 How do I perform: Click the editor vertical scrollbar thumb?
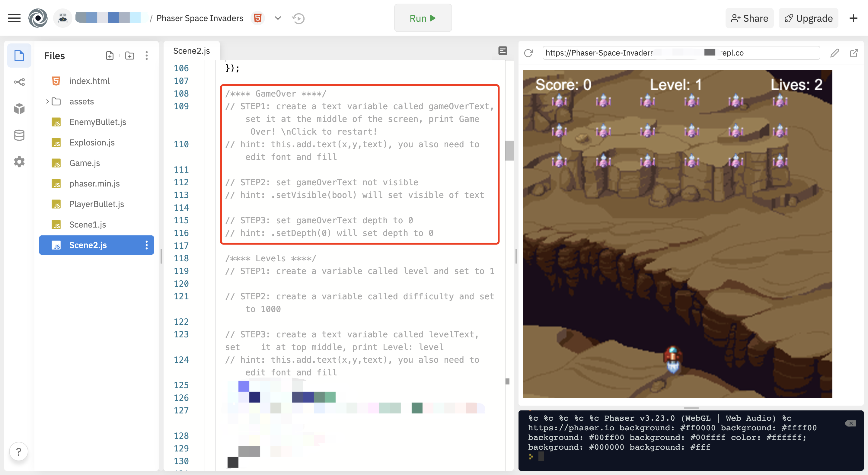click(x=509, y=151)
